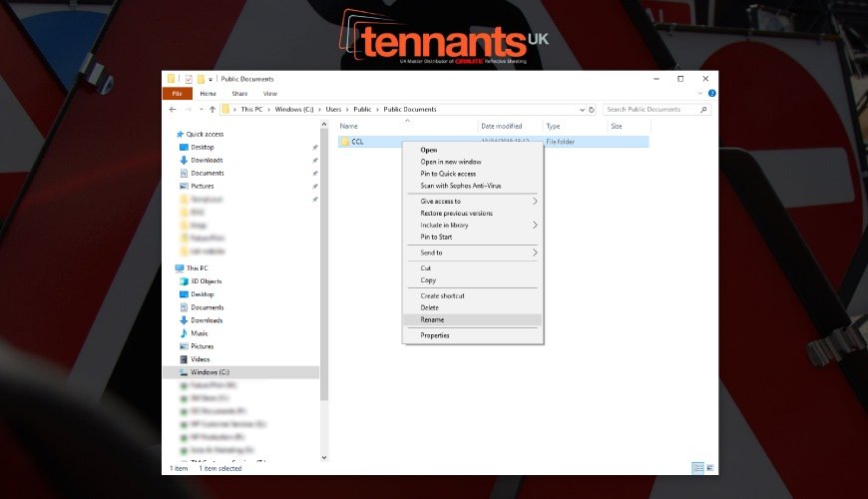
Task: Switch to Details view in the status bar
Action: 698,468
